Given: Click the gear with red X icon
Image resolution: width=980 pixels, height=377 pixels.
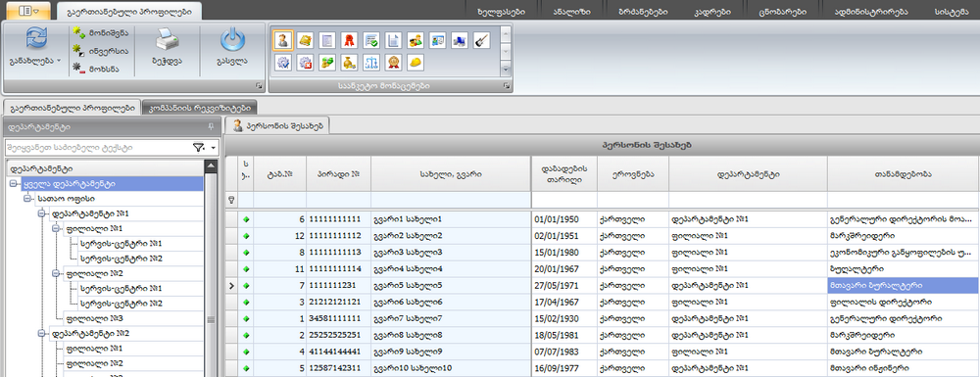Looking at the screenshot, I should [x=305, y=63].
